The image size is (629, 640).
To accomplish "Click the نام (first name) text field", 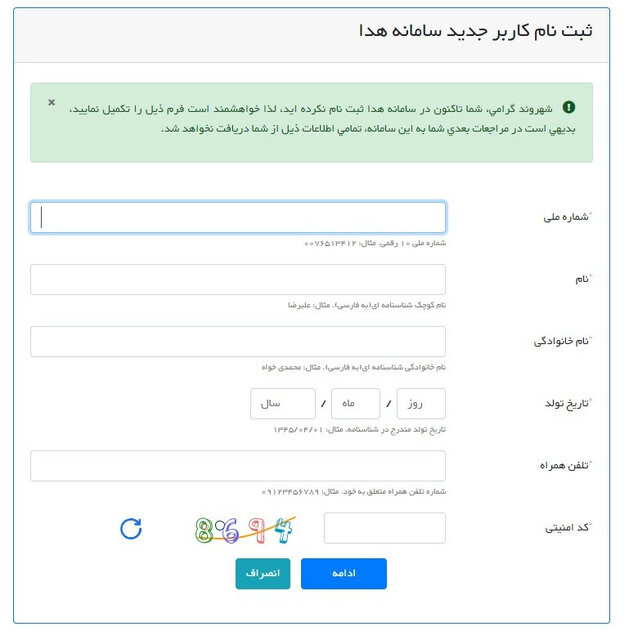I will coord(238,280).
